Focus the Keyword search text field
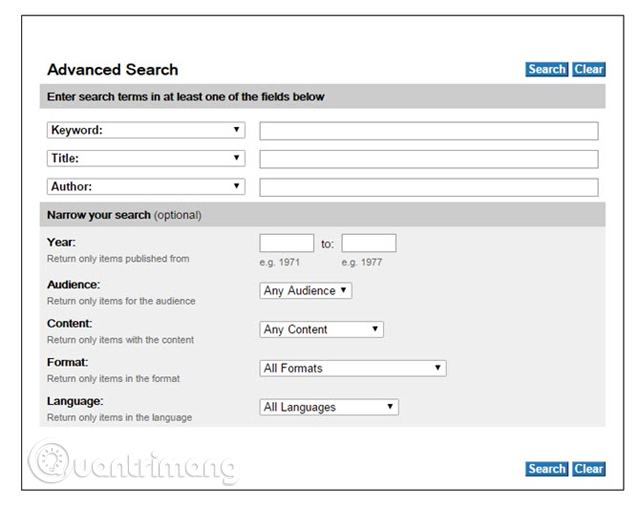This screenshot has width=640, height=509. click(428, 131)
